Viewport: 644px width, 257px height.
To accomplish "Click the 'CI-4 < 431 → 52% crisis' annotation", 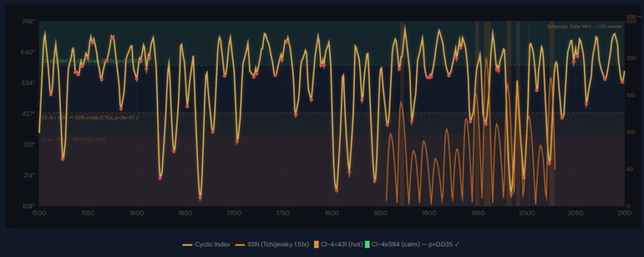I will [91, 117].
